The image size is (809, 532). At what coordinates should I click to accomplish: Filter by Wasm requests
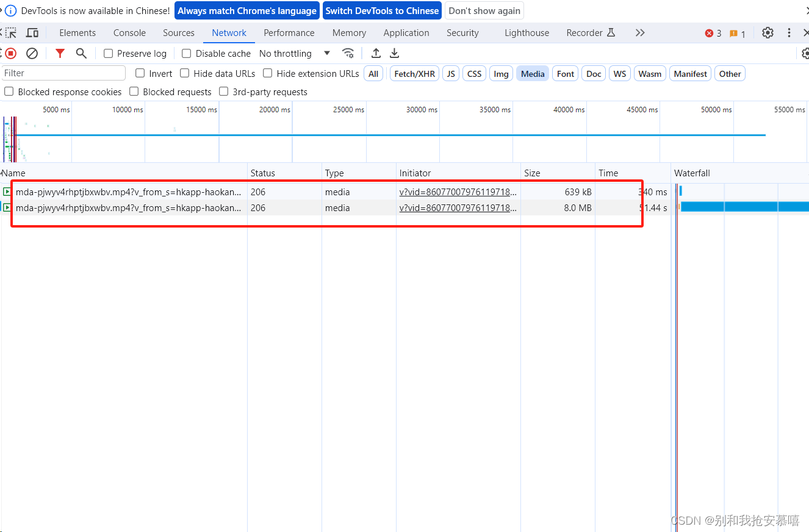point(650,74)
